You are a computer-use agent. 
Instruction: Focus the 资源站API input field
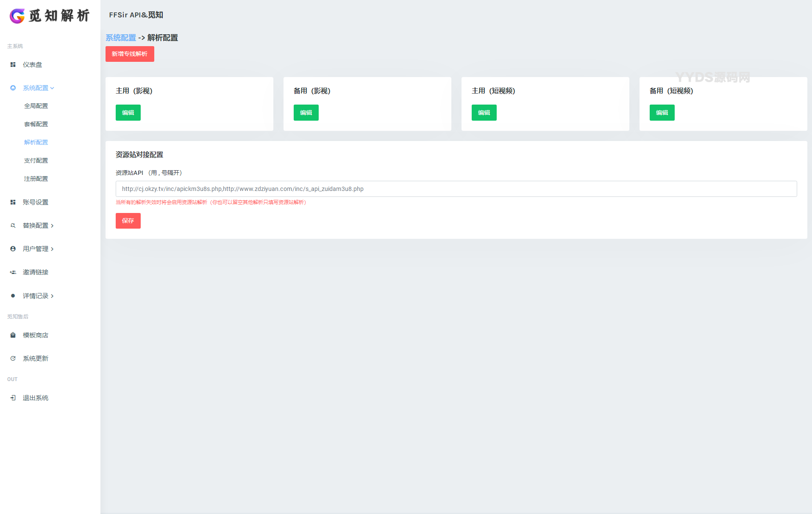click(x=456, y=189)
